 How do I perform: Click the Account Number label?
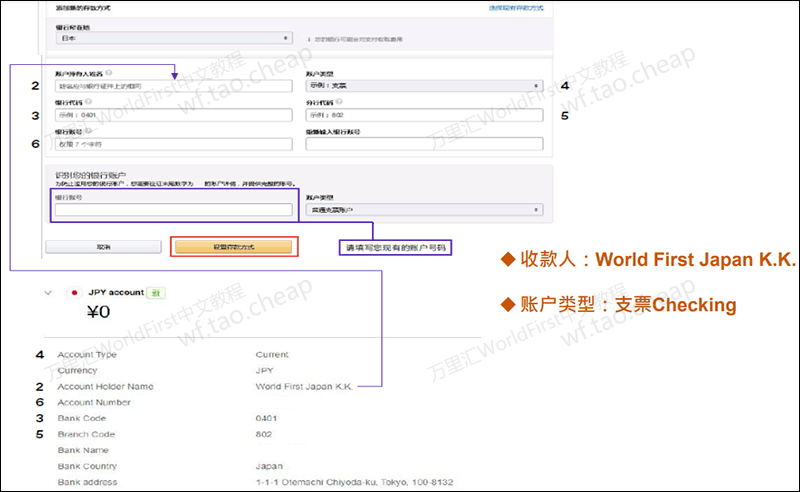[94, 402]
